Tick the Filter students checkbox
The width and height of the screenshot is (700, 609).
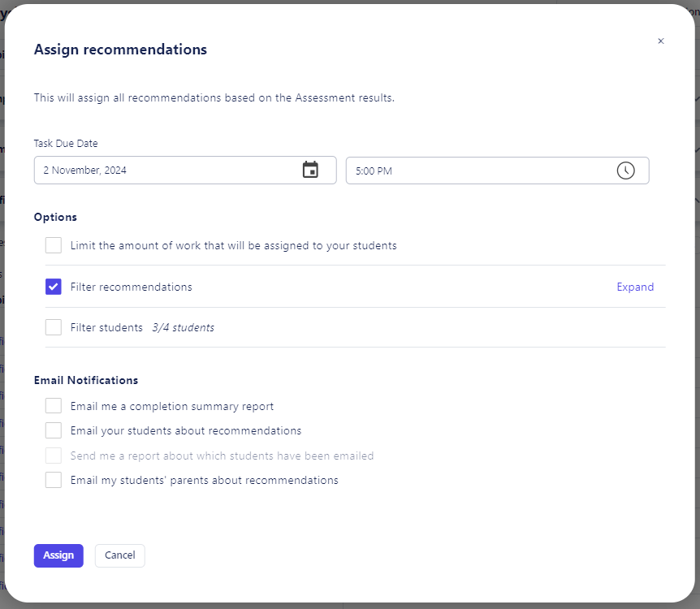pos(54,327)
